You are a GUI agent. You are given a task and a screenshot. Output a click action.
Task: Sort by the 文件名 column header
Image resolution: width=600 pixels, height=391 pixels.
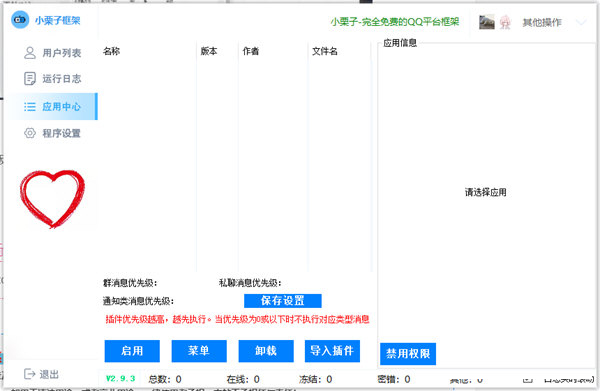(325, 51)
